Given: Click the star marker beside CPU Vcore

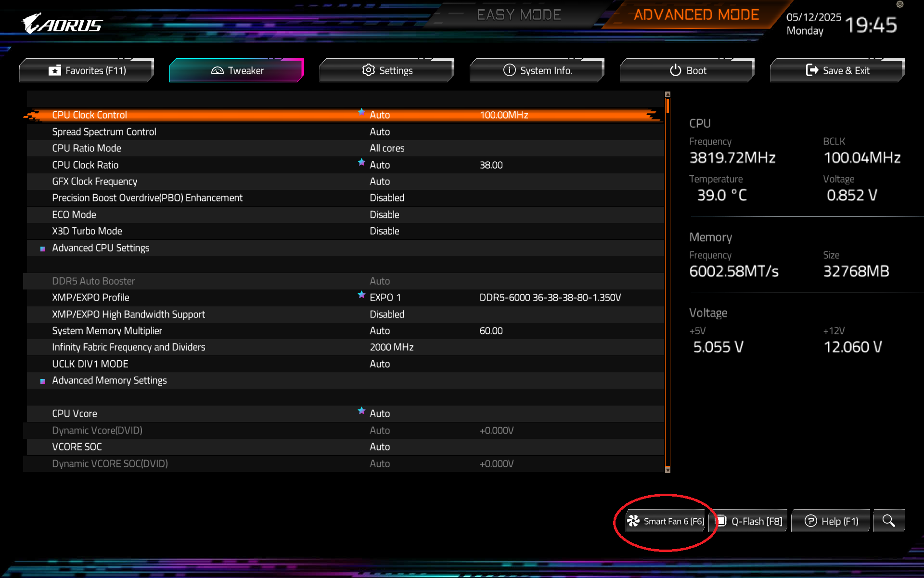Looking at the screenshot, I should (x=361, y=411).
